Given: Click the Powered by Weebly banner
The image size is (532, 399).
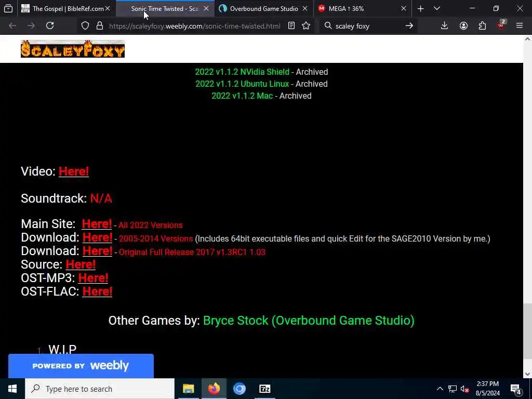Looking at the screenshot, I should coord(81,366).
